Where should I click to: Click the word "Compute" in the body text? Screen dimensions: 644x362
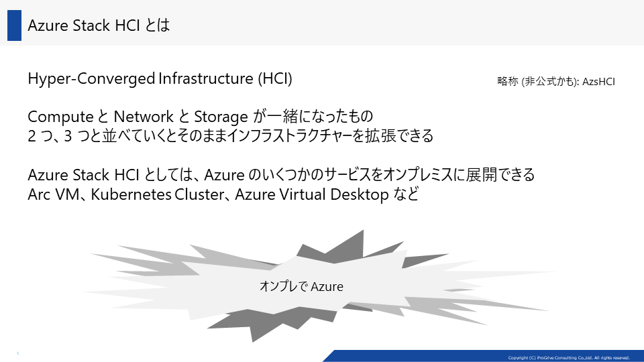click(x=61, y=117)
